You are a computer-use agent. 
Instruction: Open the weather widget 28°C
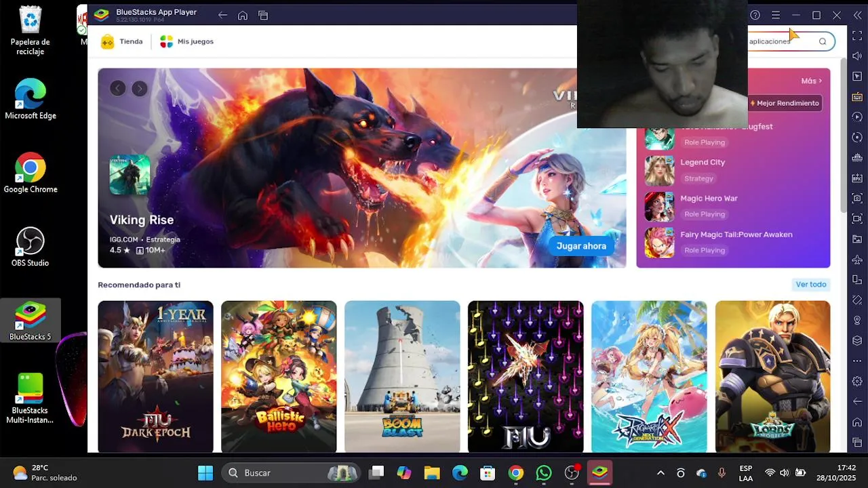point(45,472)
